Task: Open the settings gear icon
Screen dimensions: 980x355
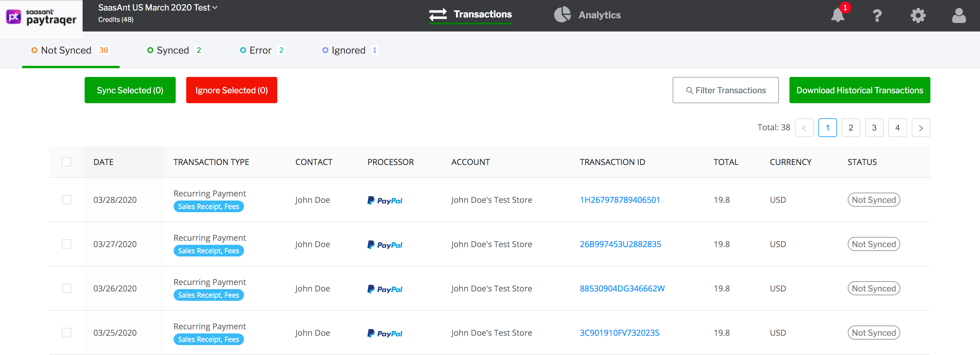Action: point(918,15)
